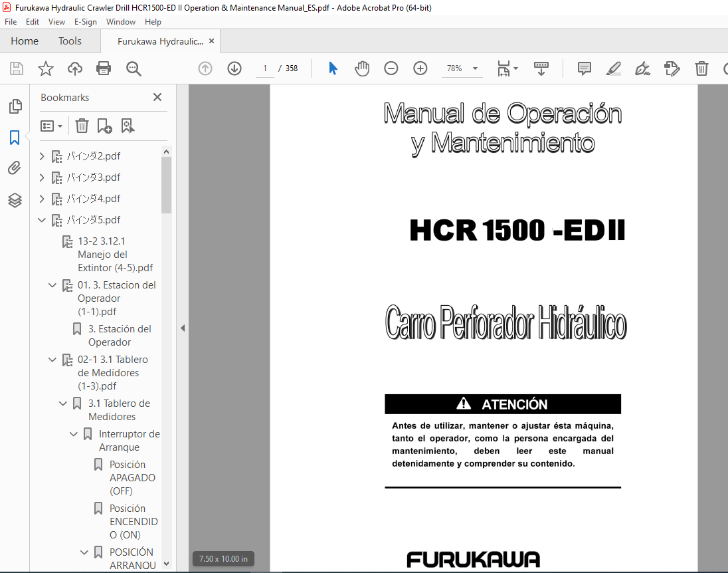This screenshot has width=728, height=573.
Task: Open the File menu
Action: (11, 22)
